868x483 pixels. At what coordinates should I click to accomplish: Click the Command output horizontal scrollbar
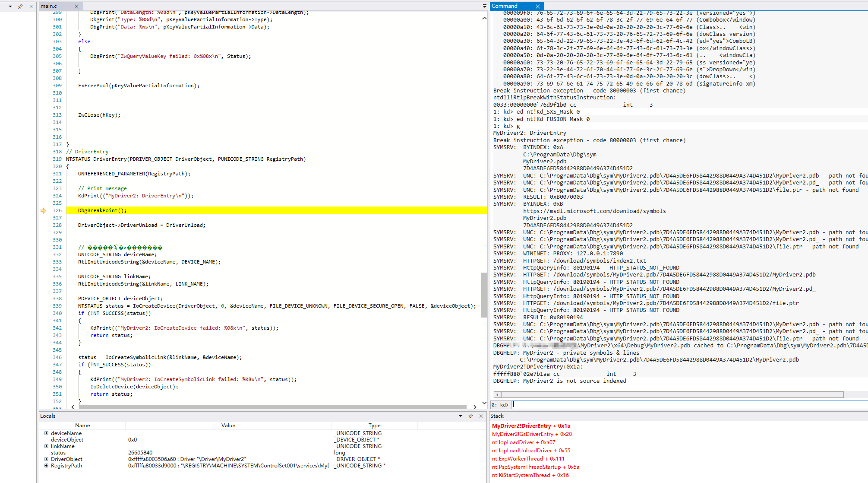click(x=672, y=394)
